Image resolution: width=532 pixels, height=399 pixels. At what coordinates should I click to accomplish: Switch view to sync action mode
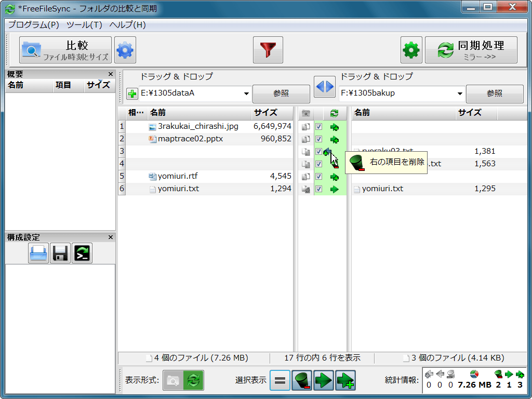193,380
